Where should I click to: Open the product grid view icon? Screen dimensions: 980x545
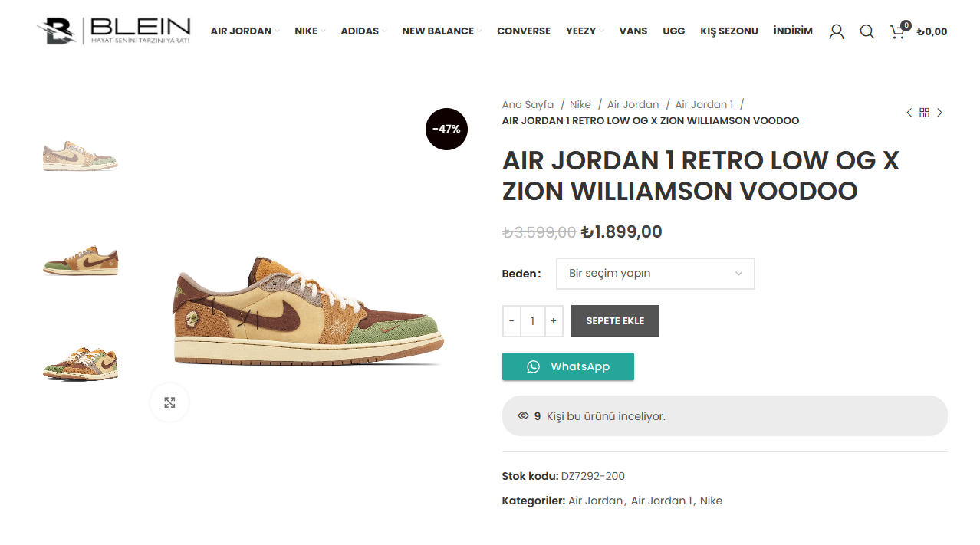tap(924, 113)
